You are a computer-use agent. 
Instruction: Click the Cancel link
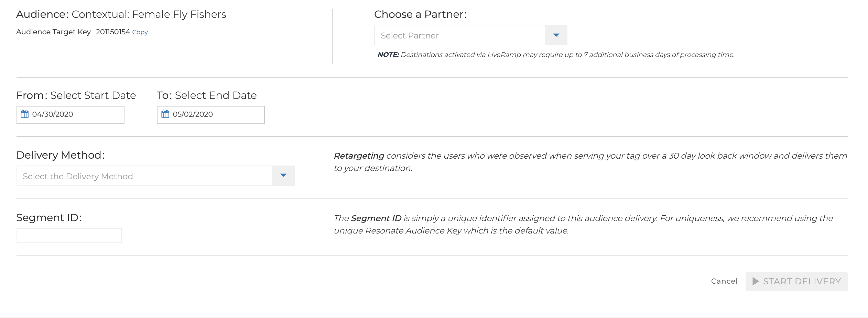[x=724, y=281]
